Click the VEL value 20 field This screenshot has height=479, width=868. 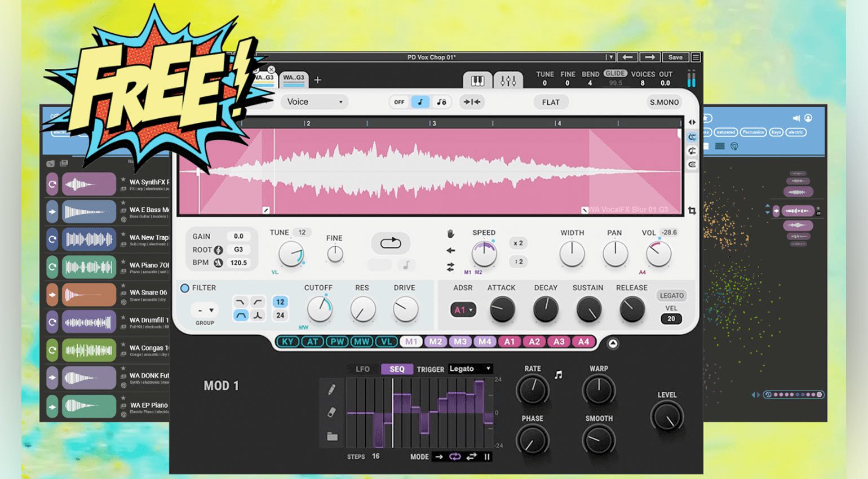[671, 319]
